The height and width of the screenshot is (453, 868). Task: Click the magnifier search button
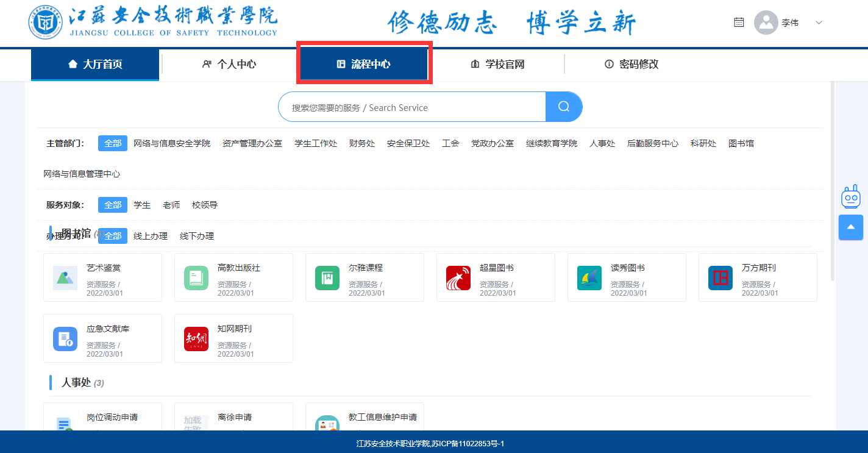pos(564,107)
